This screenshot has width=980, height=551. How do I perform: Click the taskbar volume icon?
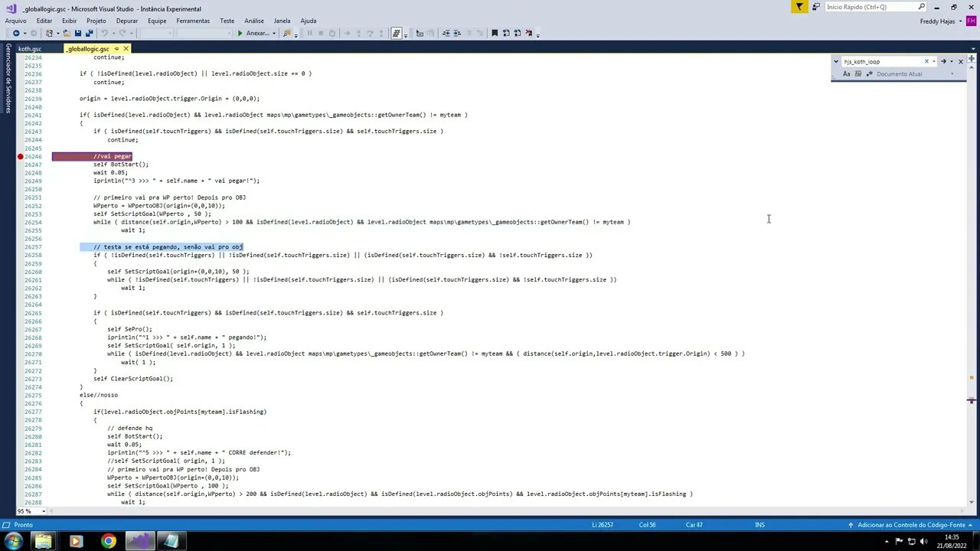click(924, 541)
